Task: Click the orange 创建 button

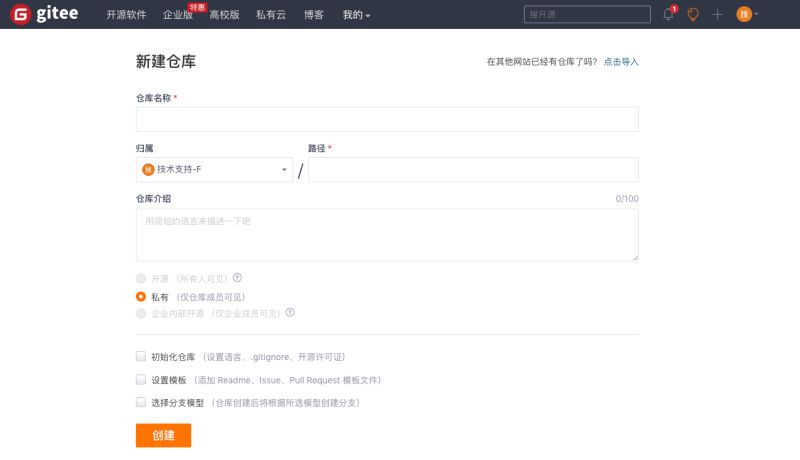Action: [x=163, y=436]
